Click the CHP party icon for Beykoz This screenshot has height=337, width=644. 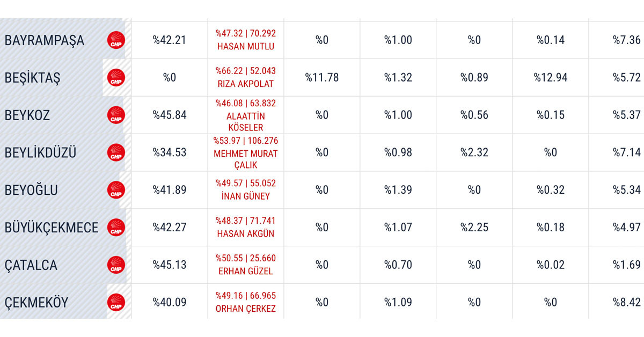pyautogui.click(x=116, y=115)
